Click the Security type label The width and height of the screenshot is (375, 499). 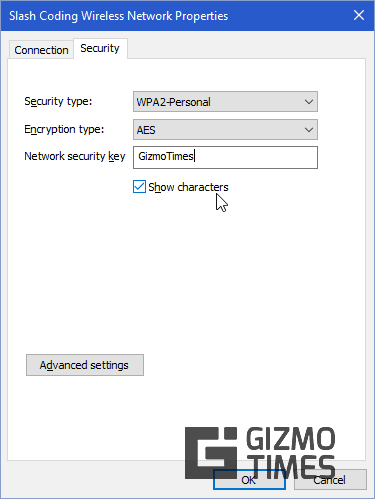[x=58, y=101]
